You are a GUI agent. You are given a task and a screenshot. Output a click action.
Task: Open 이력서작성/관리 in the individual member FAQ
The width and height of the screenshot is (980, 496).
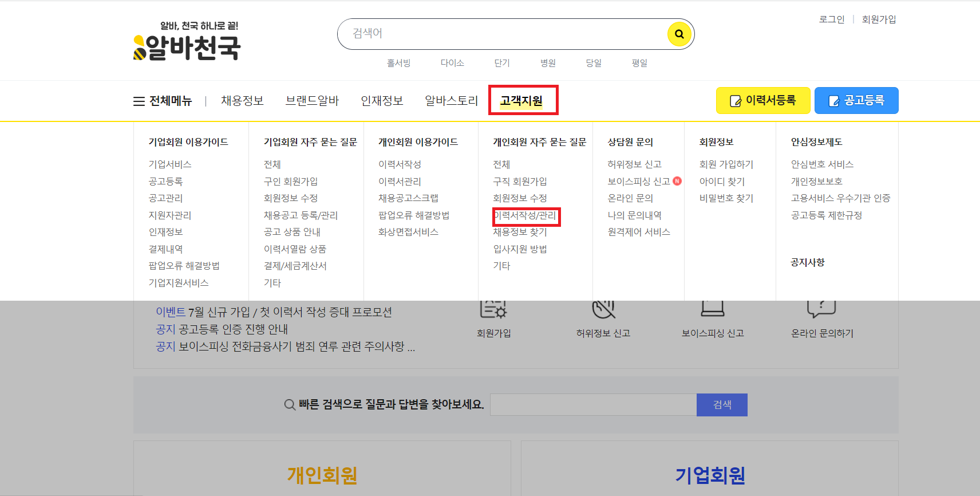524,215
